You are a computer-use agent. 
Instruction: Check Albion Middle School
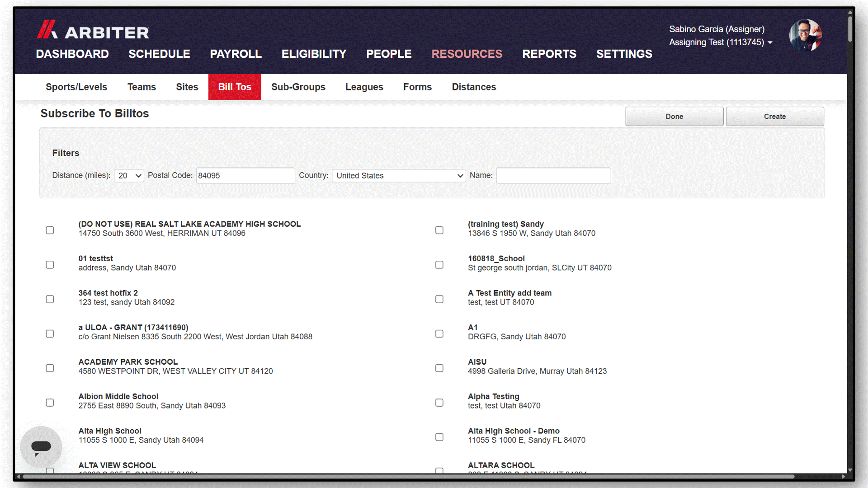pos(50,402)
